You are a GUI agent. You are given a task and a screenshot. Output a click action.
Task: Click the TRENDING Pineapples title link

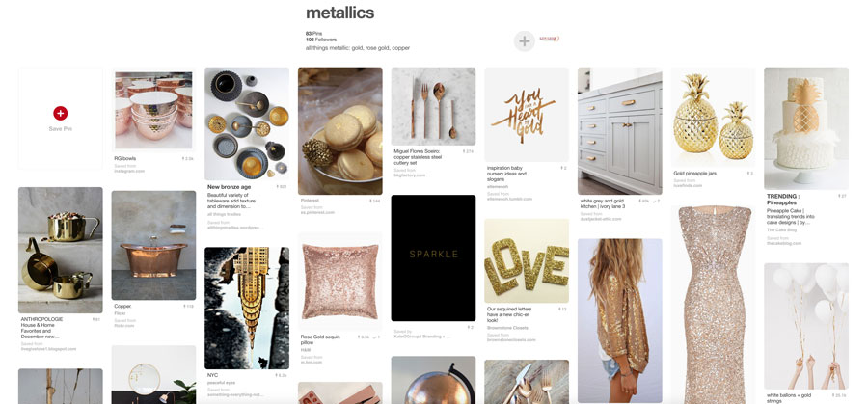784,200
